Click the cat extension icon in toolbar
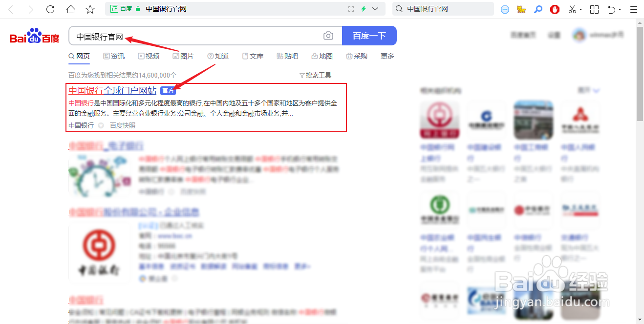 coord(521,9)
